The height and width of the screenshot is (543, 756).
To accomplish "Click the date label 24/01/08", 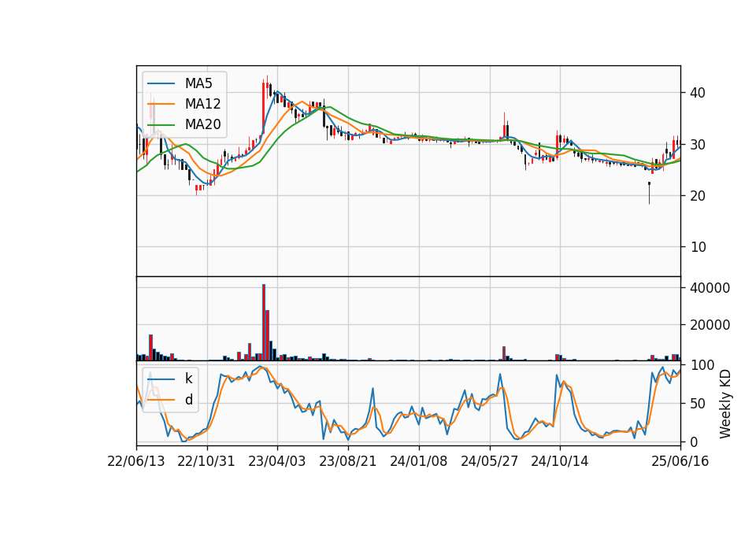I will point(418,461).
